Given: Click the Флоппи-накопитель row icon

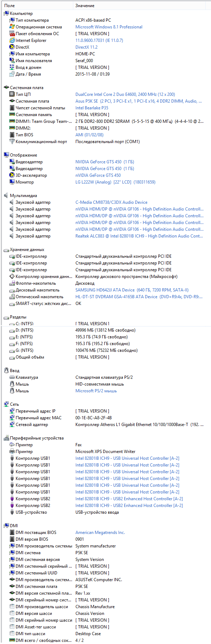Looking at the screenshot, I should pyautogui.click(x=12, y=283).
